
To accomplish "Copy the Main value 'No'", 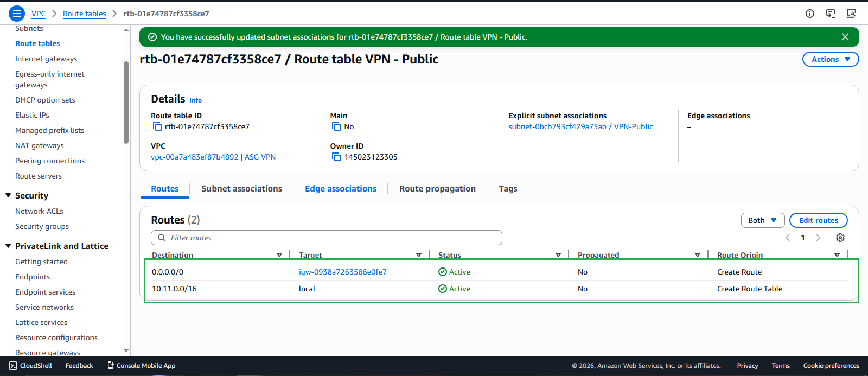I will (336, 126).
